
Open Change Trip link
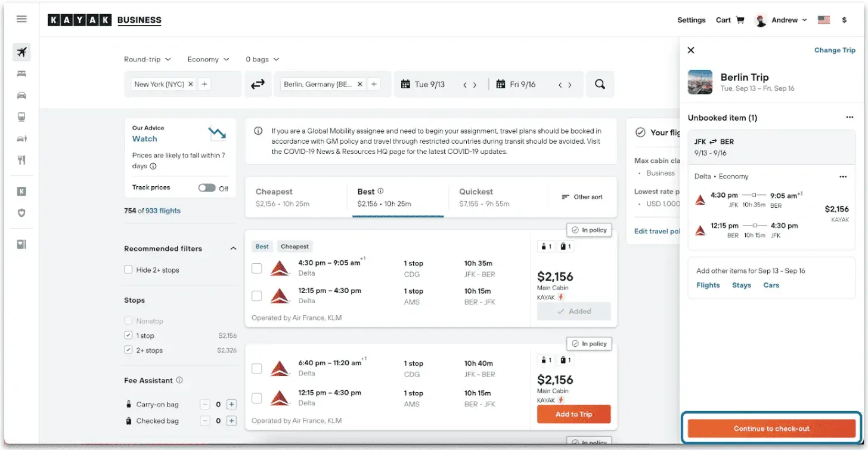click(835, 50)
